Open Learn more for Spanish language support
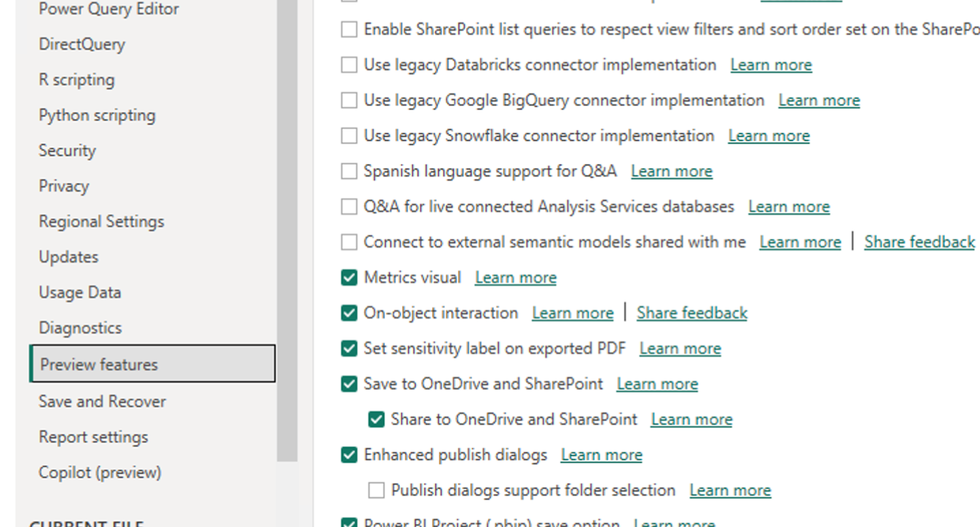The image size is (980, 527). pos(672,171)
